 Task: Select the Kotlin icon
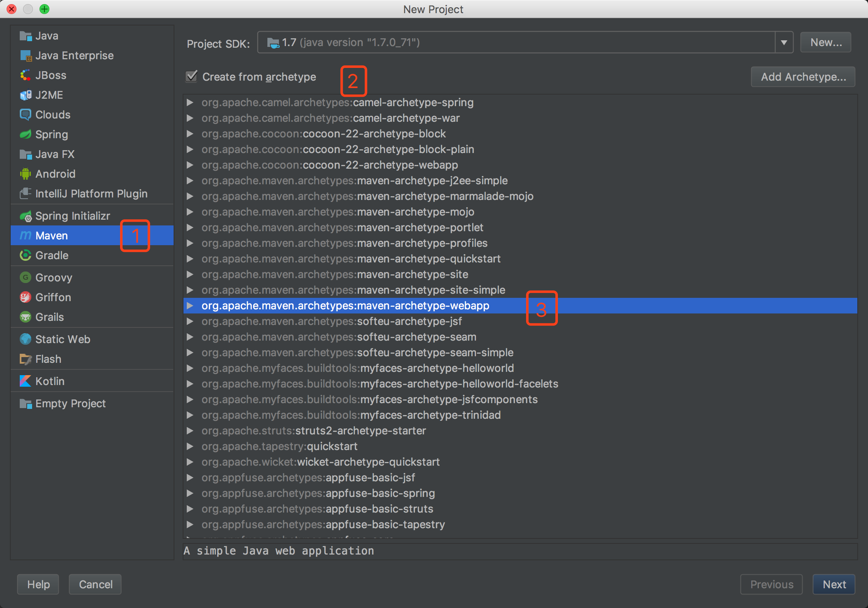click(26, 381)
